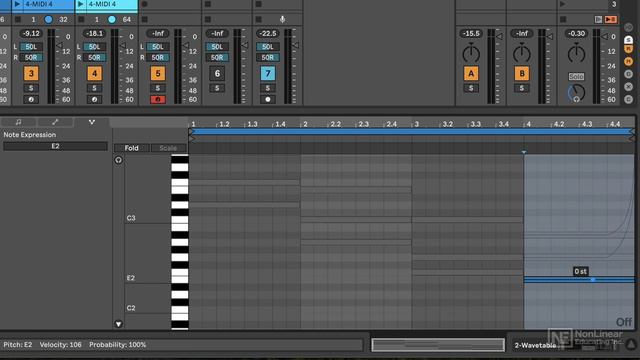640x360 pixels.
Task: Launch the 4-MIDI 4 clip on track 3
Action: (x=17, y=4)
